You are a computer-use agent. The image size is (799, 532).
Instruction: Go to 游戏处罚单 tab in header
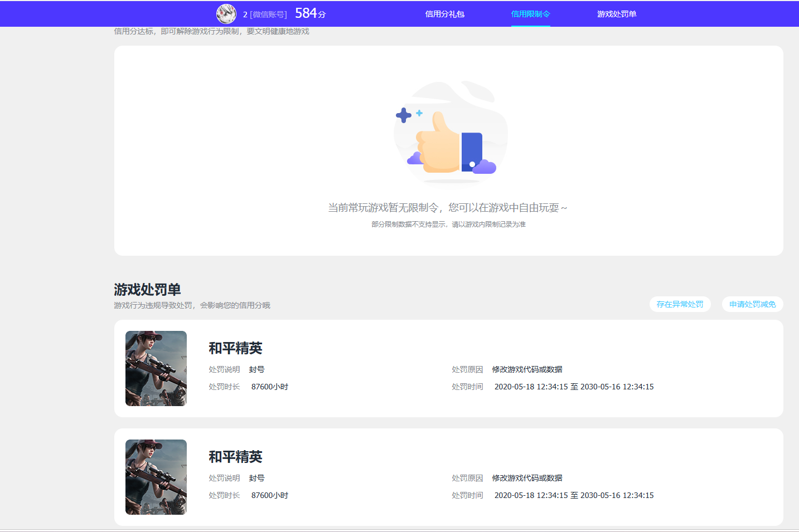(617, 14)
